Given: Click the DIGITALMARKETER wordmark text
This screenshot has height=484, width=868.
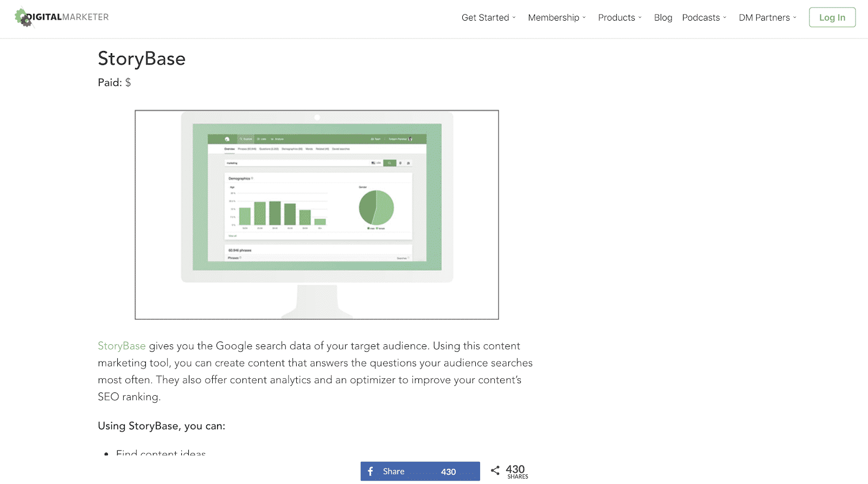Looking at the screenshot, I should pos(68,17).
